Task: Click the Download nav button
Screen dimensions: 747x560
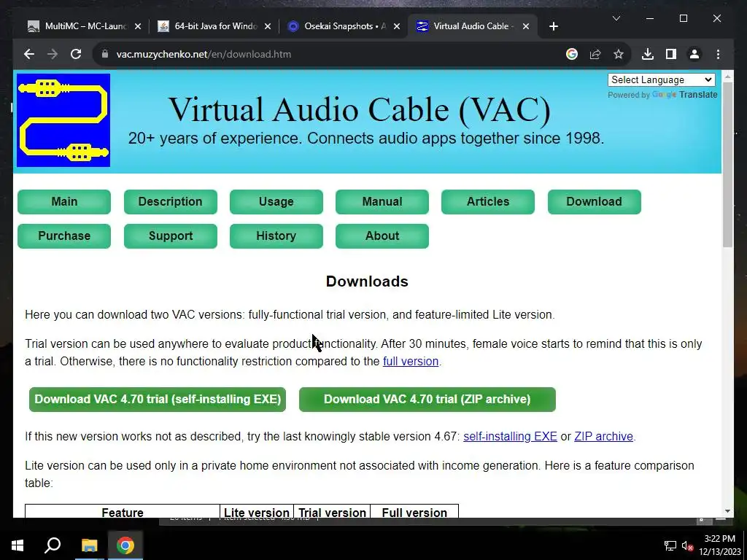Action: tap(594, 201)
